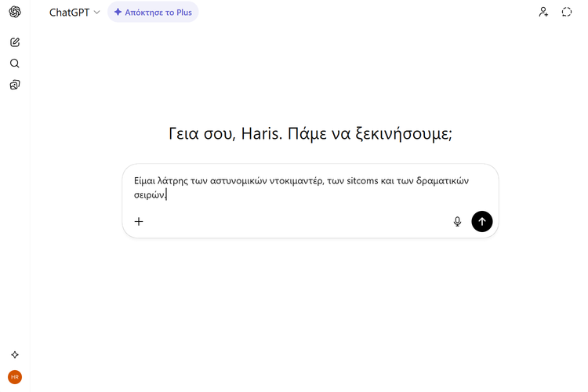The height and width of the screenshot is (392, 588).
Task: Open search chats with the magnifier icon
Action: pyautogui.click(x=15, y=64)
